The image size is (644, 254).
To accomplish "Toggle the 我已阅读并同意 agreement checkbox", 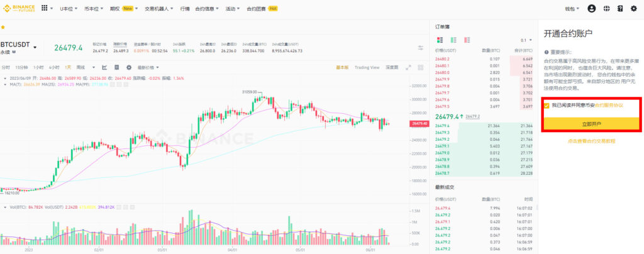I will (x=547, y=106).
